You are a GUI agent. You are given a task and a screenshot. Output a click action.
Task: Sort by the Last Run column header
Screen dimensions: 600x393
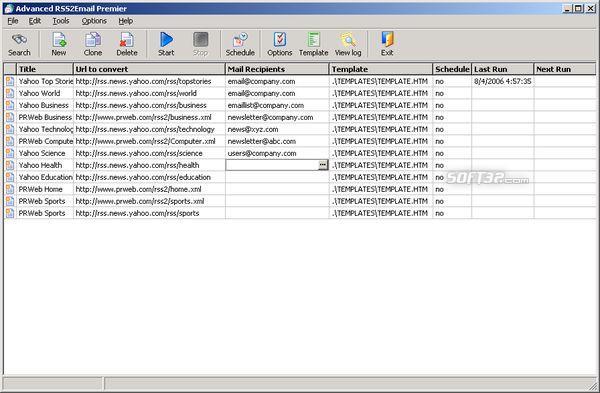pos(502,69)
